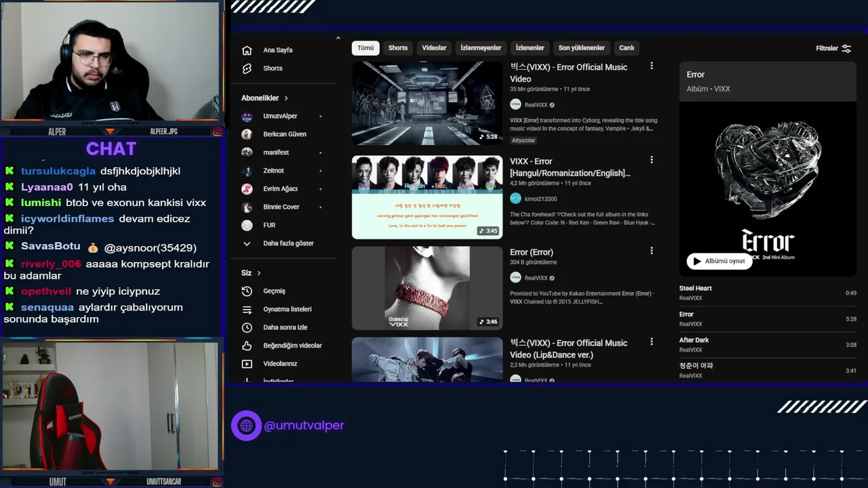Image resolution: width=868 pixels, height=488 pixels.
Task: Open Filtreler filter sliders icon
Action: [846, 48]
